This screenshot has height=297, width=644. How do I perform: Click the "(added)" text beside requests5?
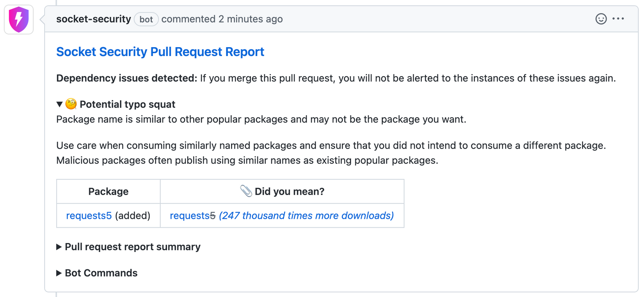[132, 216]
